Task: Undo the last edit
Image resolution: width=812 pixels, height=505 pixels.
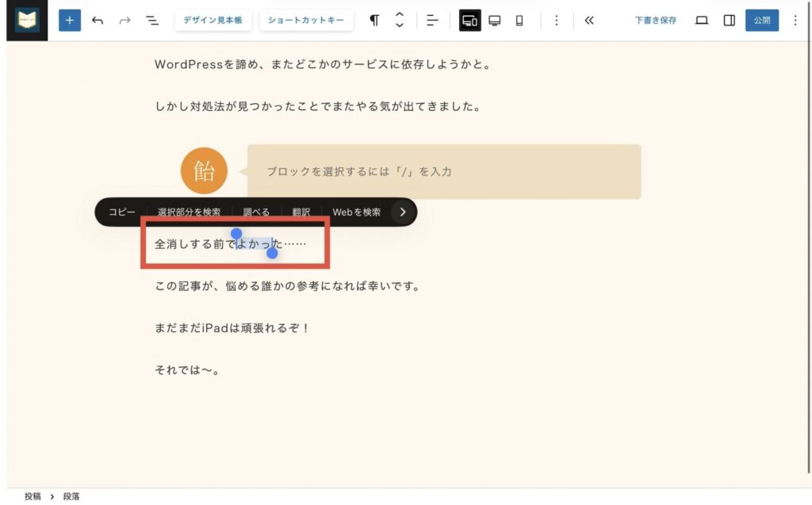Action: pos(98,21)
